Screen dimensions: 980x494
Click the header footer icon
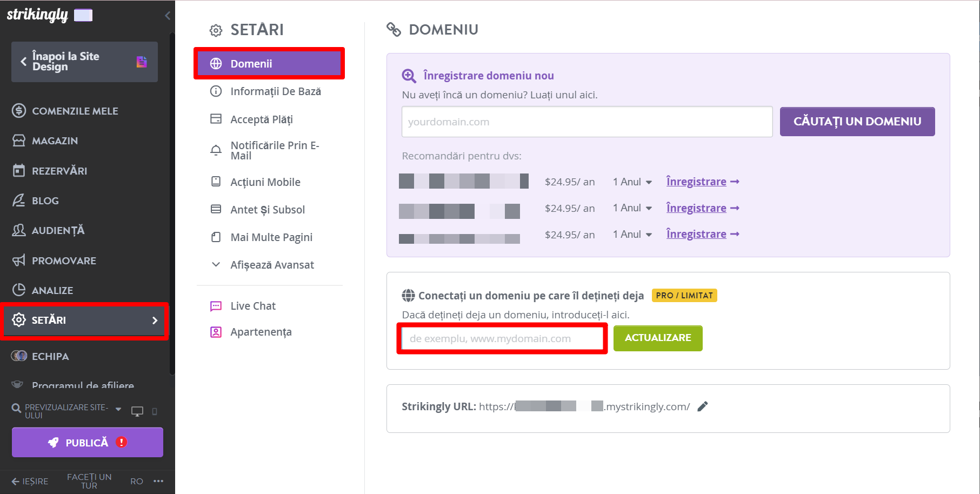click(x=216, y=209)
